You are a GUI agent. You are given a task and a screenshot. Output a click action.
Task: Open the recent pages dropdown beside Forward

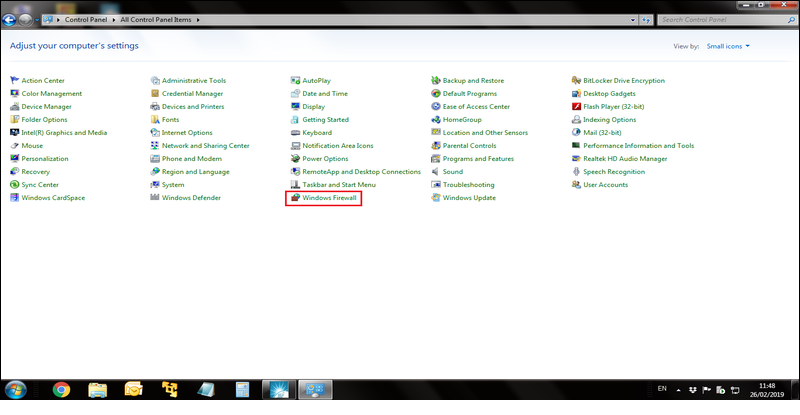point(37,20)
